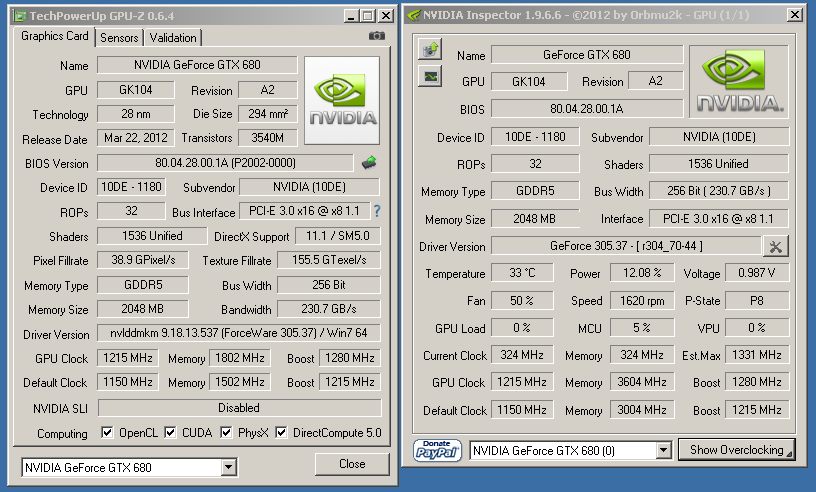Click the Driver Version field in NVIDIA Inspector

[x=625, y=246]
